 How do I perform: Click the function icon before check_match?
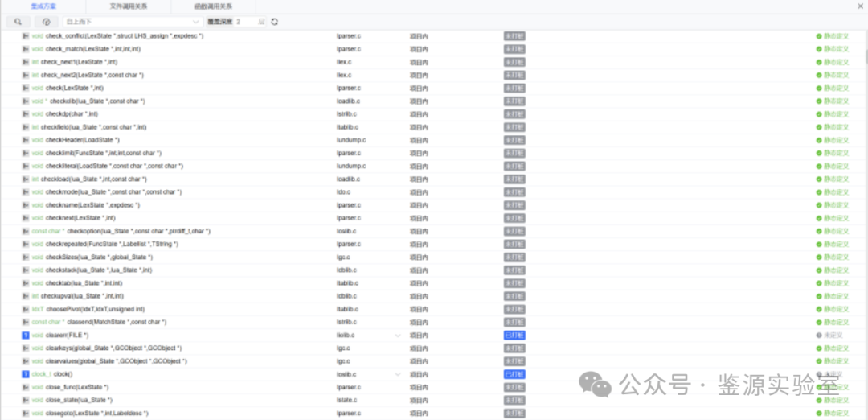coord(26,49)
